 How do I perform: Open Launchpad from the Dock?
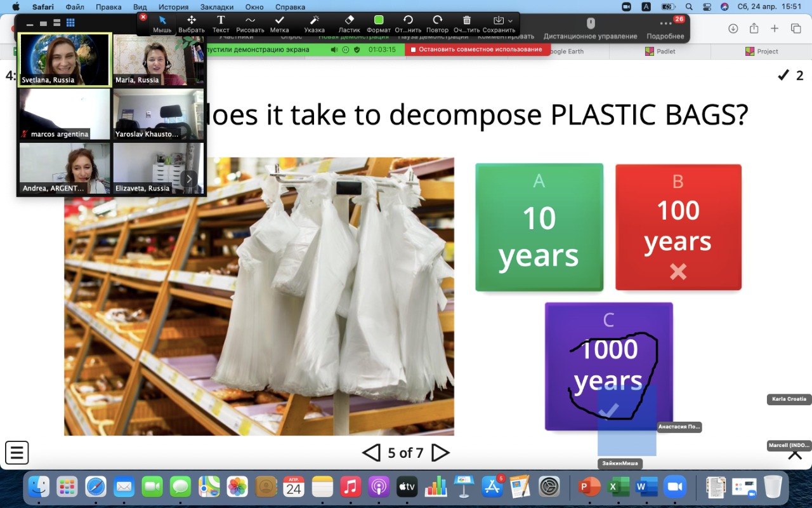[67, 487]
